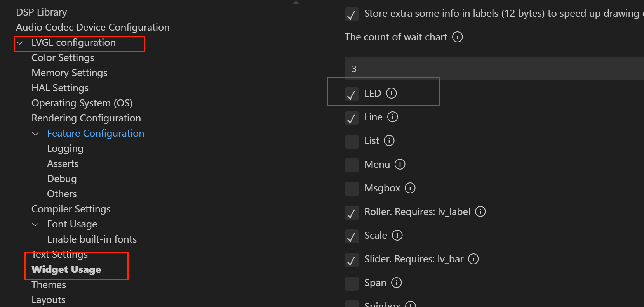Go to Rendering Configuration
The width and height of the screenshot is (644, 307).
pyautogui.click(x=86, y=118)
